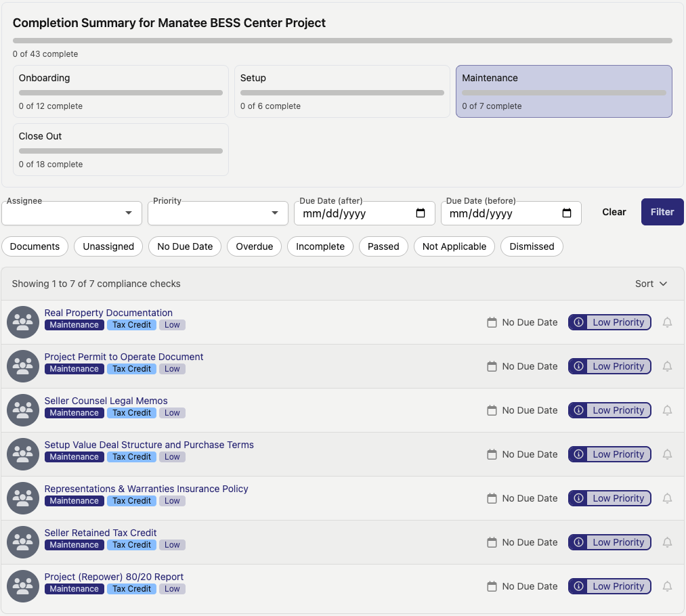Click the assignee group avatar for Seller Counsel Legal Memos
The height and width of the screenshot is (616, 686).
coord(23,410)
